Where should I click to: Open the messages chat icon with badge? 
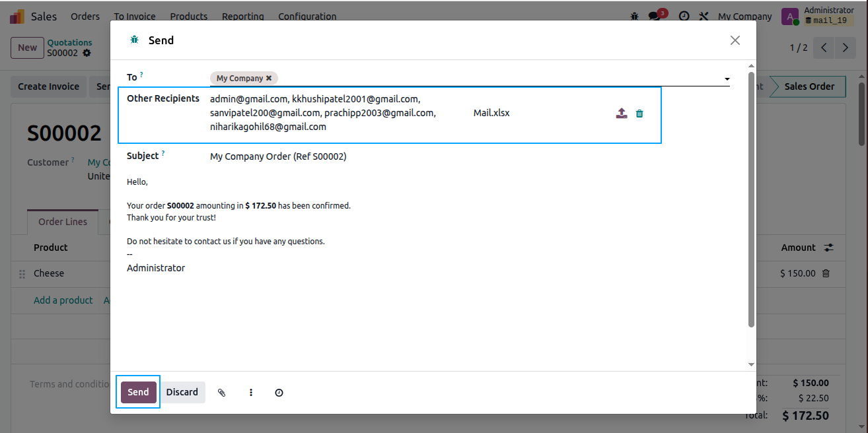(655, 17)
